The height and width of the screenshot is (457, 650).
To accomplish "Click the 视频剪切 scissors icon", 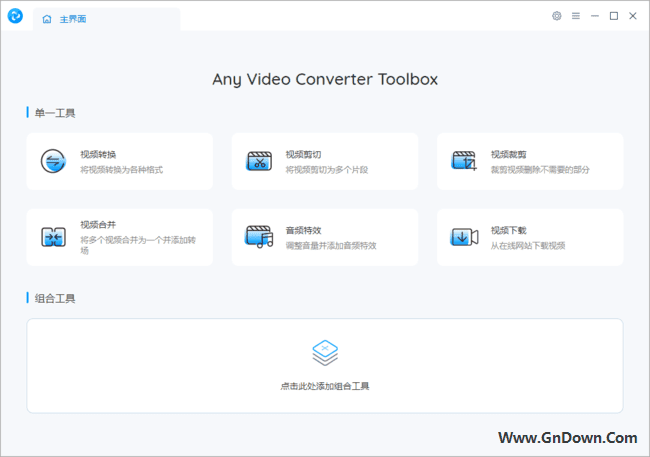I will (x=259, y=161).
